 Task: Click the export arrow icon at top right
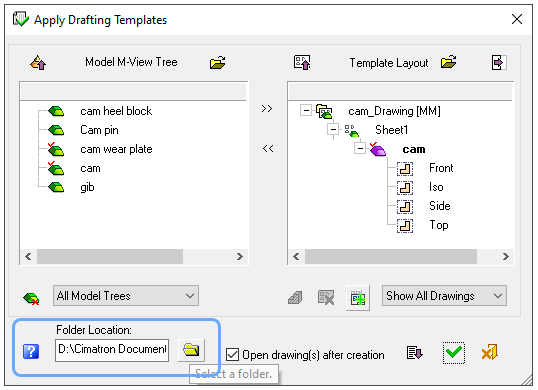[x=498, y=62]
